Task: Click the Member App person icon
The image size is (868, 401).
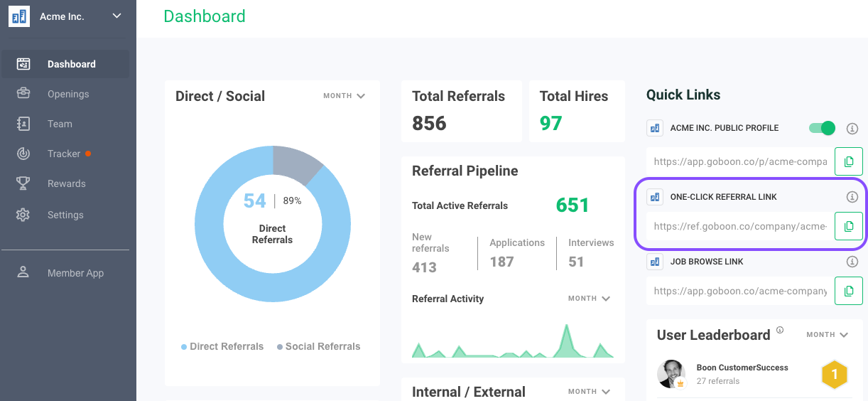Action: coord(23,272)
